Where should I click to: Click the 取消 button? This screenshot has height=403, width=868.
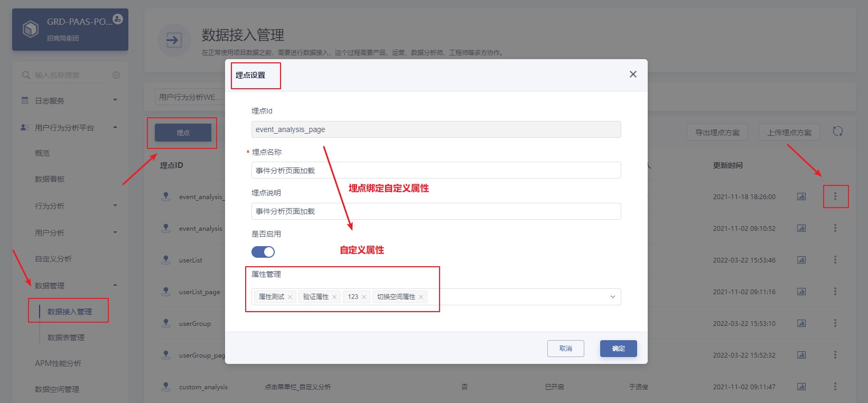click(566, 349)
